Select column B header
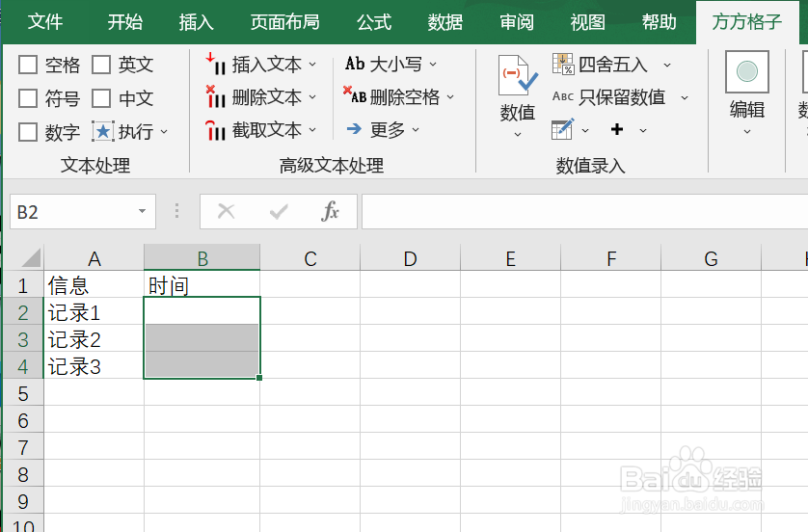Screen dimensions: 808x532 (202, 258)
